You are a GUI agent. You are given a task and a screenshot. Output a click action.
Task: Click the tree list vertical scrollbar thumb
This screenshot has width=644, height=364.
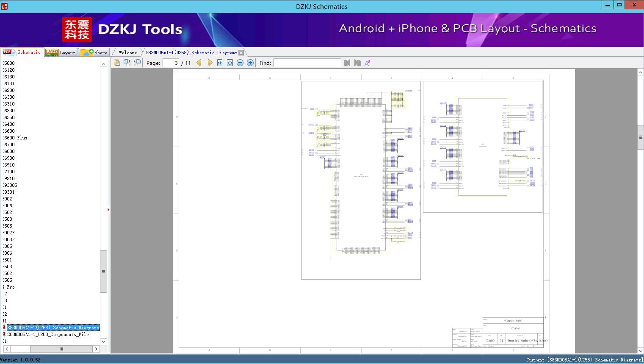coord(103,272)
